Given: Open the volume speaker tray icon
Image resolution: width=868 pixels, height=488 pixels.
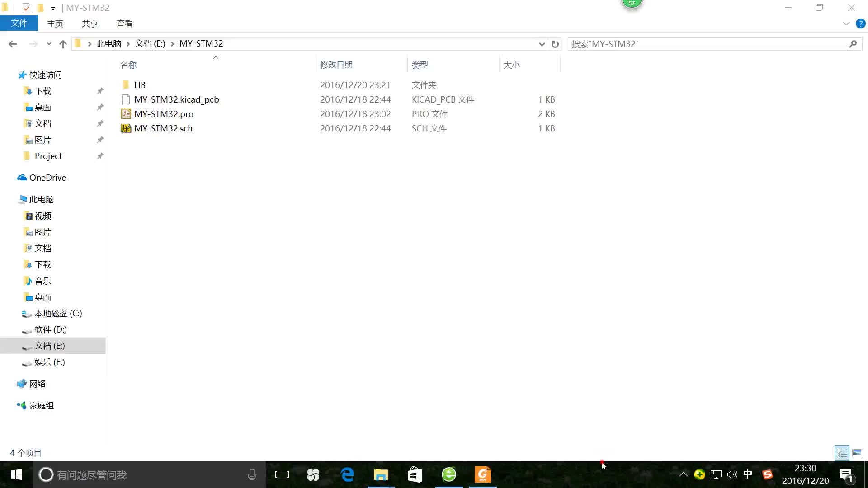Looking at the screenshot, I should [x=732, y=474].
